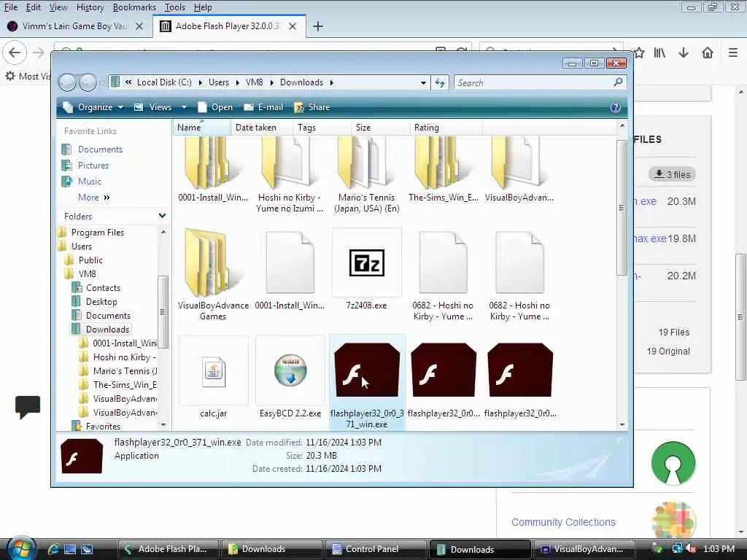Open a new Firefox tab
The height and width of the screenshot is (560, 747).
point(318,26)
